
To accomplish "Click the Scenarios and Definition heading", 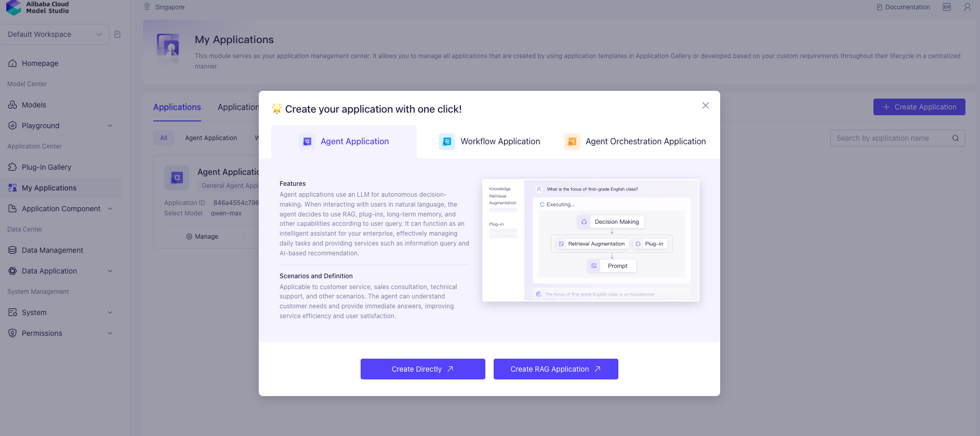I will 316,276.
